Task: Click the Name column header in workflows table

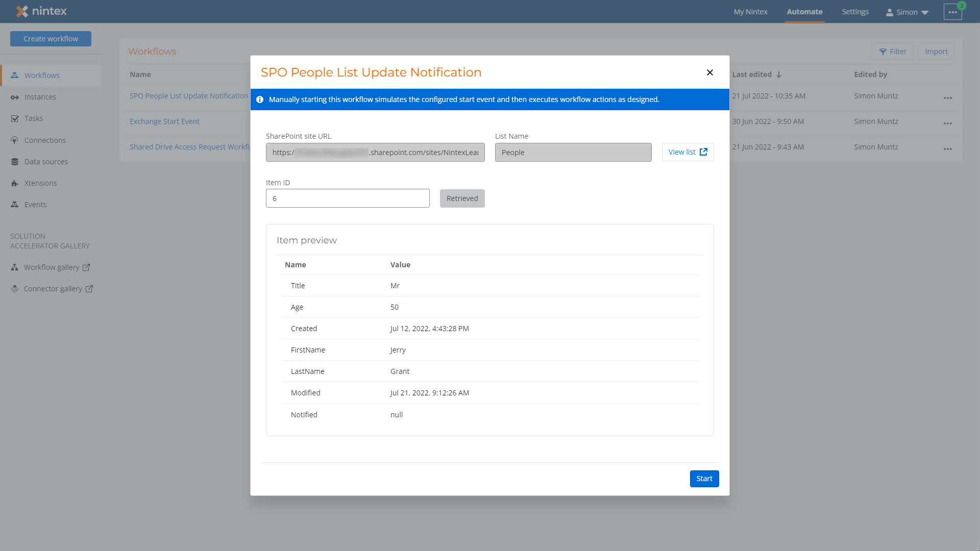Action: [140, 74]
